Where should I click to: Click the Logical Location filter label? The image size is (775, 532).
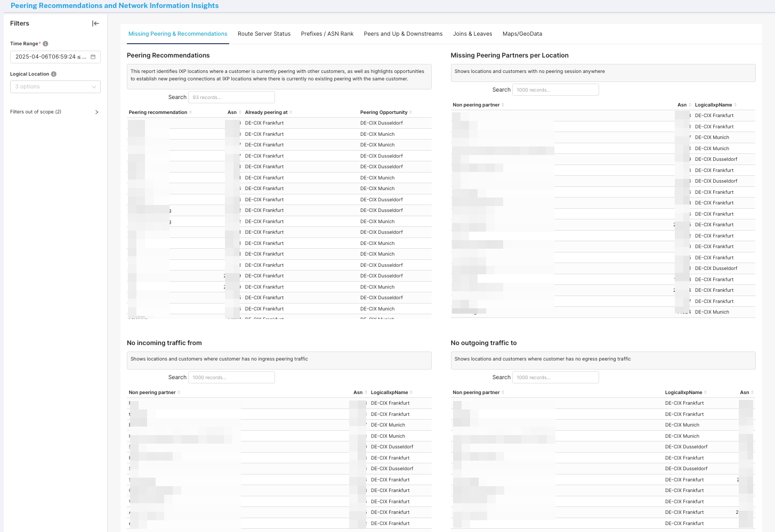click(x=29, y=74)
